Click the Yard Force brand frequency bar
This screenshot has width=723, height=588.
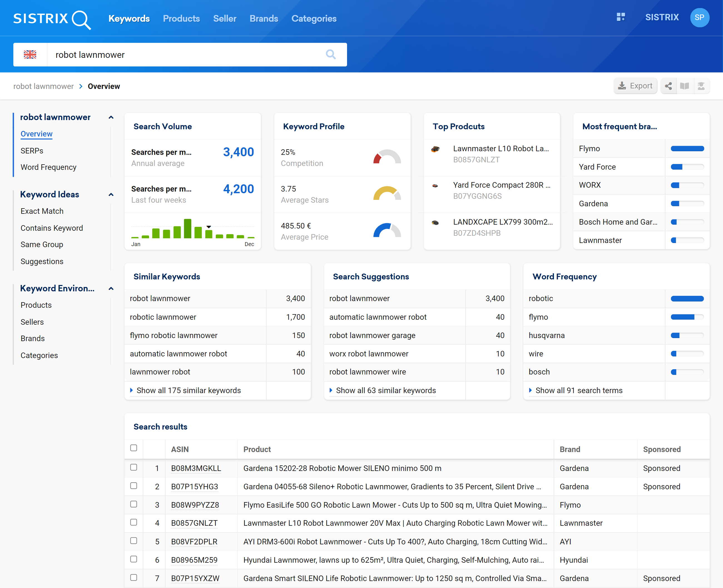[687, 167]
